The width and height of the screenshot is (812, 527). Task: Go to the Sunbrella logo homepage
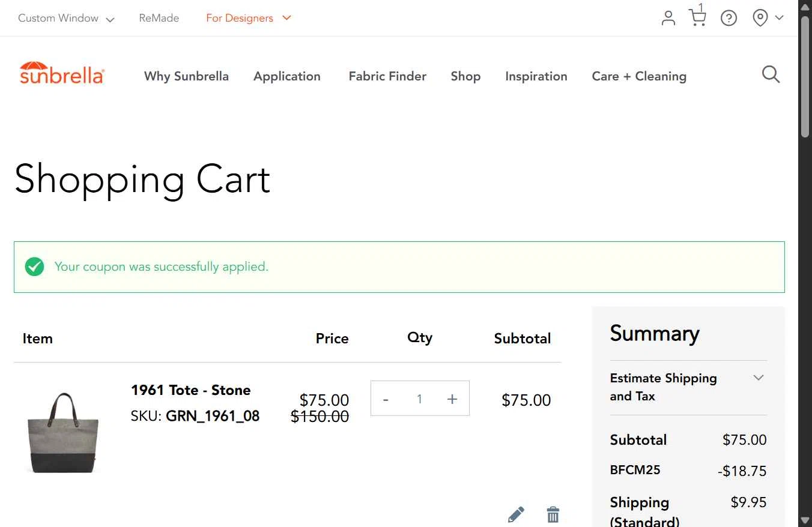tap(62, 73)
